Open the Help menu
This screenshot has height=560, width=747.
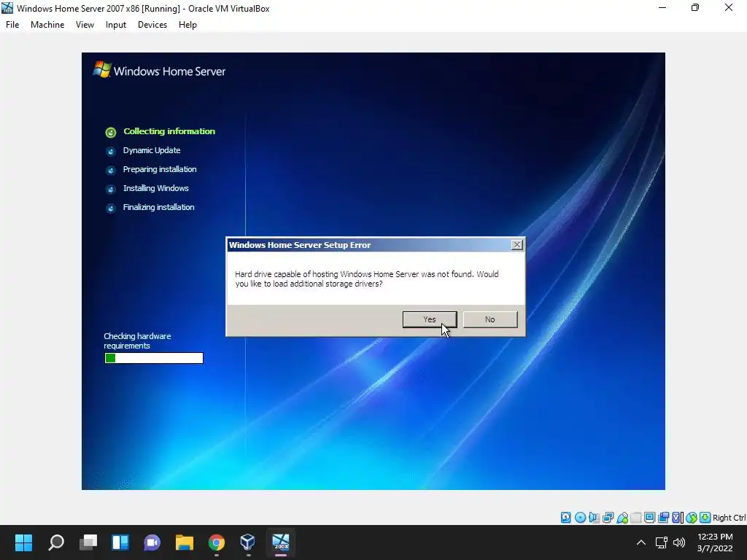187,25
